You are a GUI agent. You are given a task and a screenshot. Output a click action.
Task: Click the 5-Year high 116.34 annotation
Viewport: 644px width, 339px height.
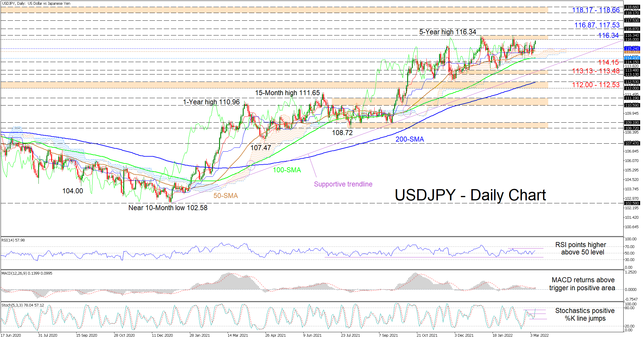[x=447, y=32]
